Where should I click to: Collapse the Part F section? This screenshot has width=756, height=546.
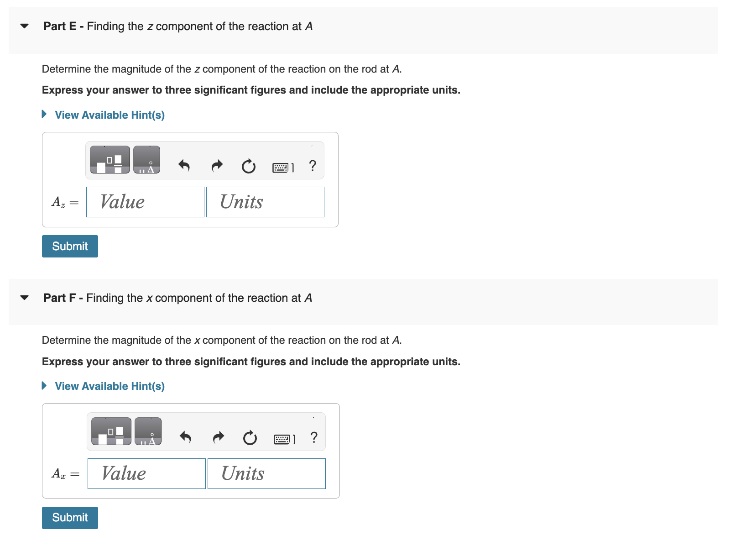point(25,298)
